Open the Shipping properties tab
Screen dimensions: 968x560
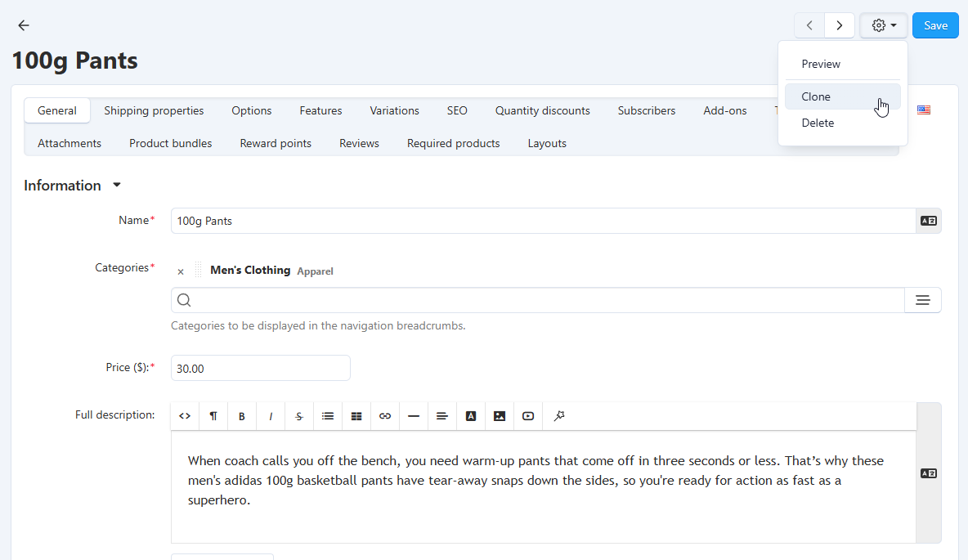pyautogui.click(x=154, y=110)
